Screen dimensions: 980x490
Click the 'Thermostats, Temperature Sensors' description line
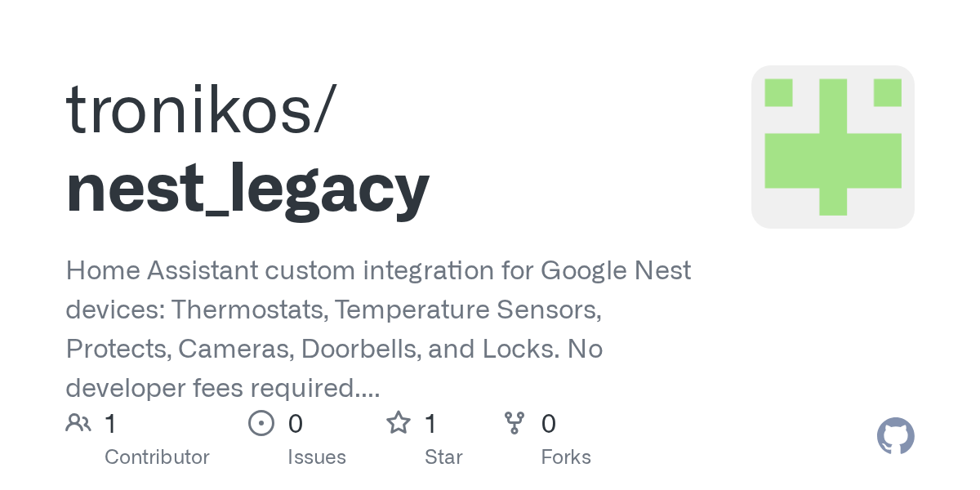click(x=334, y=310)
